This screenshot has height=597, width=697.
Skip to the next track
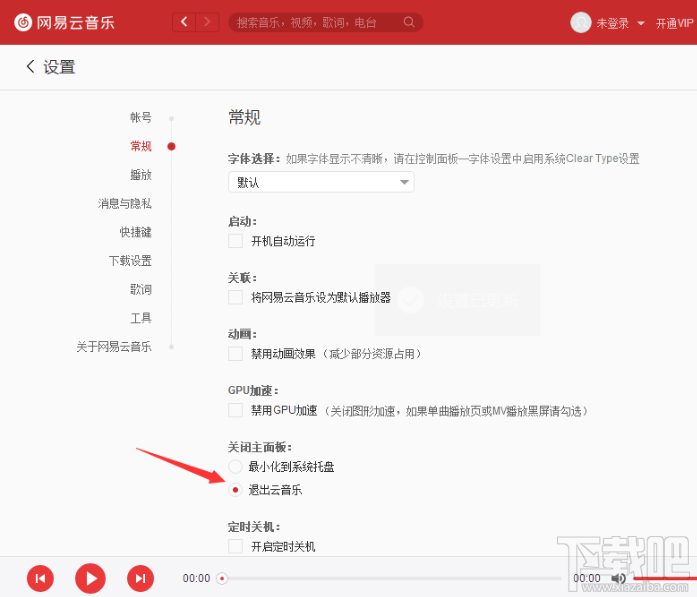[x=140, y=578]
